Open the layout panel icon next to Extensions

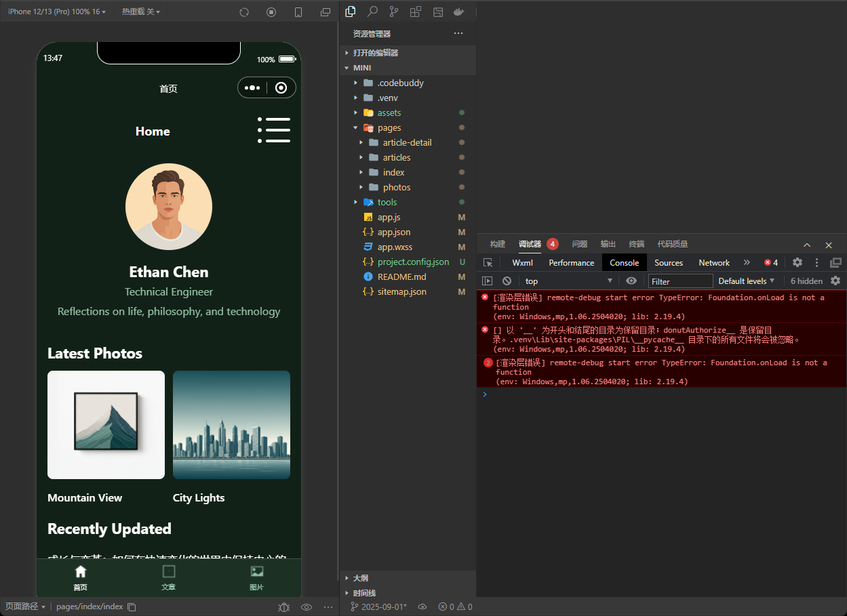(438, 12)
